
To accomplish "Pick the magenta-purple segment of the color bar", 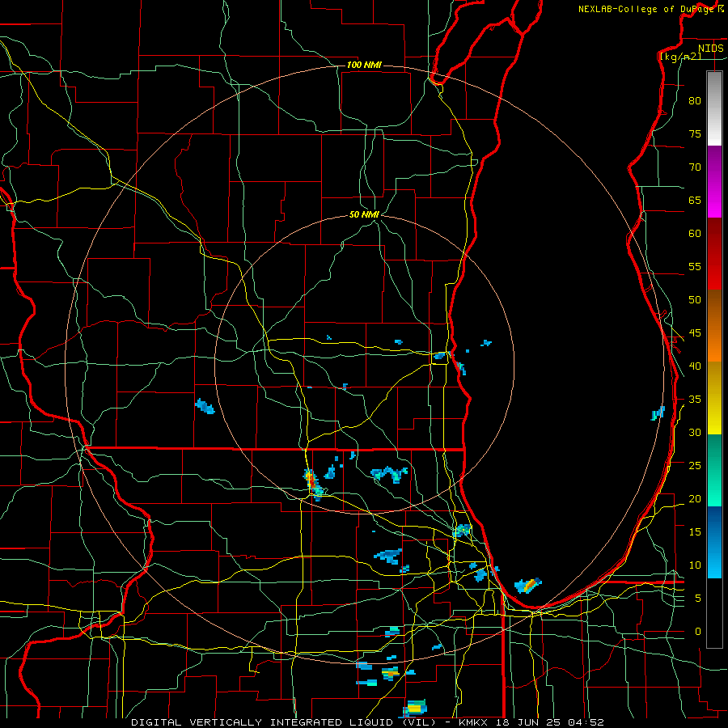I will tap(714, 182).
